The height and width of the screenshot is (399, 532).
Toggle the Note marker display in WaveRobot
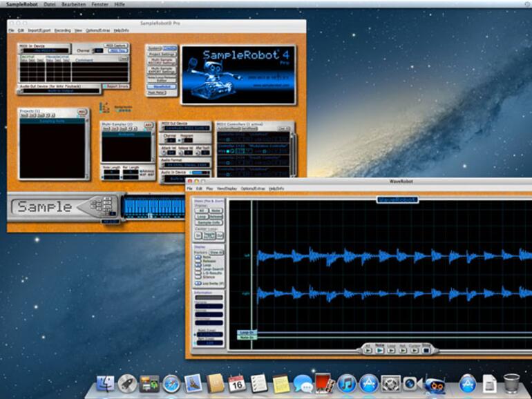click(x=198, y=257)
